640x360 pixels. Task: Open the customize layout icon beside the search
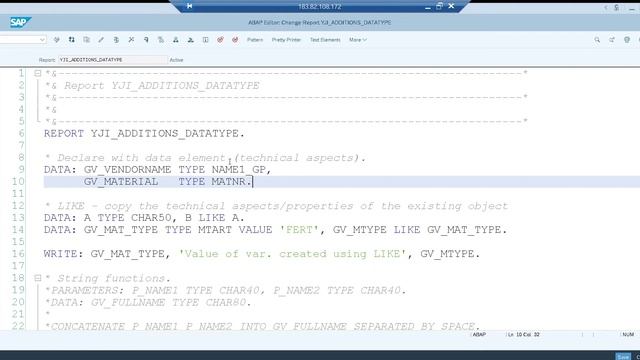click(x=627, y=40)
